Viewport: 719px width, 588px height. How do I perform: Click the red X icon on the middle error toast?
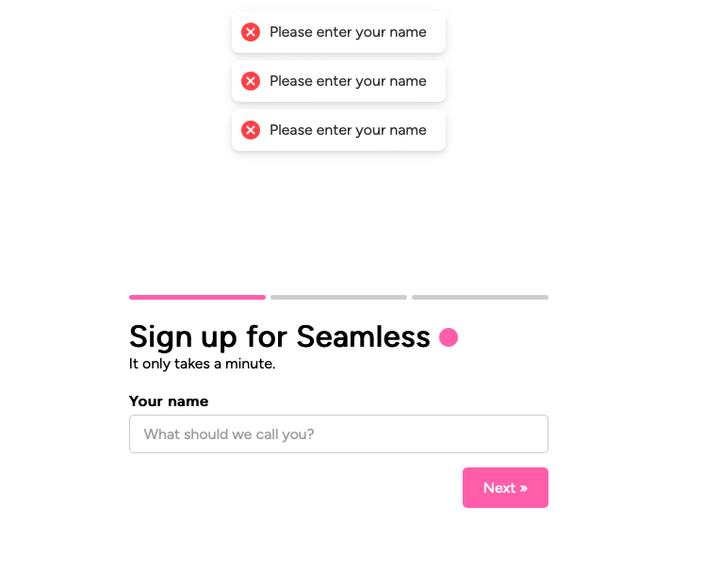click(x=251, y=81)
